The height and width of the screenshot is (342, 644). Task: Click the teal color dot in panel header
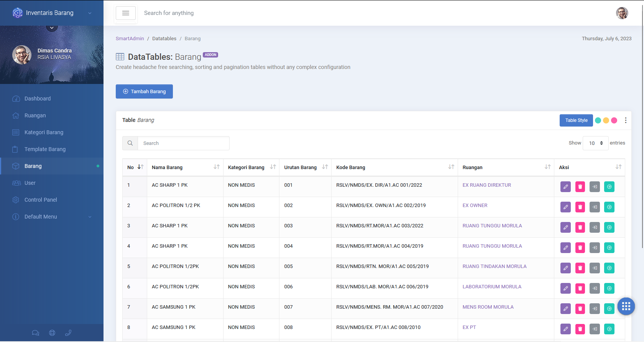point(598,120)
